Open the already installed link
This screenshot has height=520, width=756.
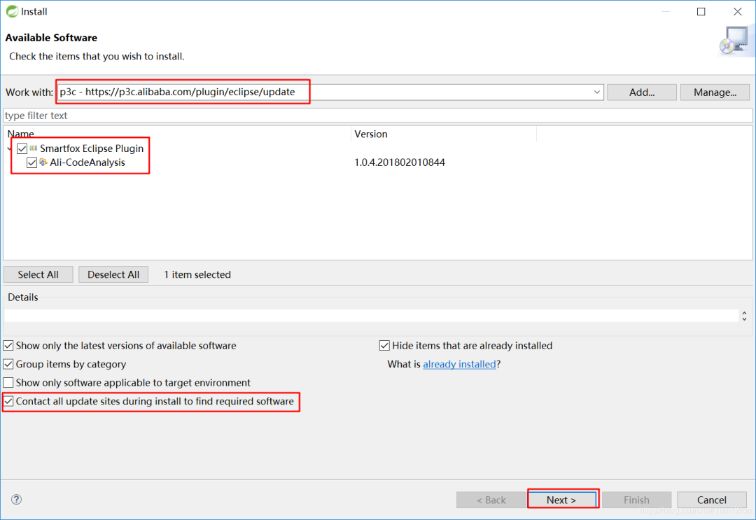(459, 364)
